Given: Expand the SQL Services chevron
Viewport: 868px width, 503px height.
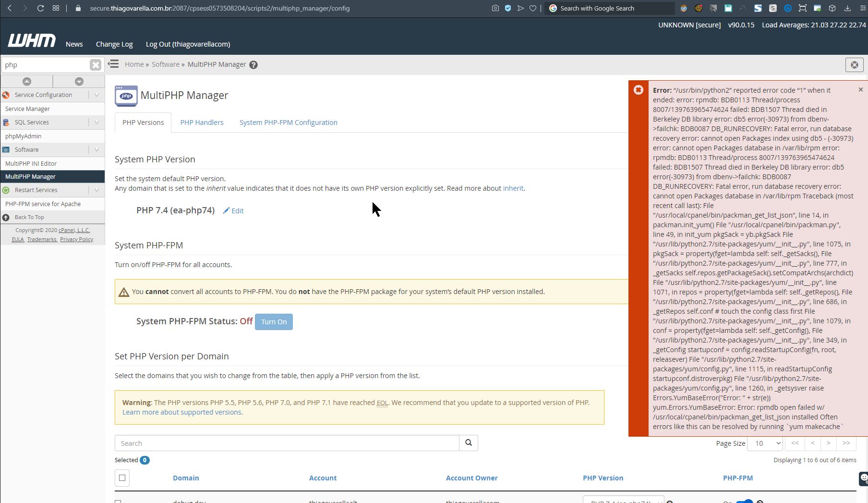Looking at the screenshot, I should click(x=96, y=123).
